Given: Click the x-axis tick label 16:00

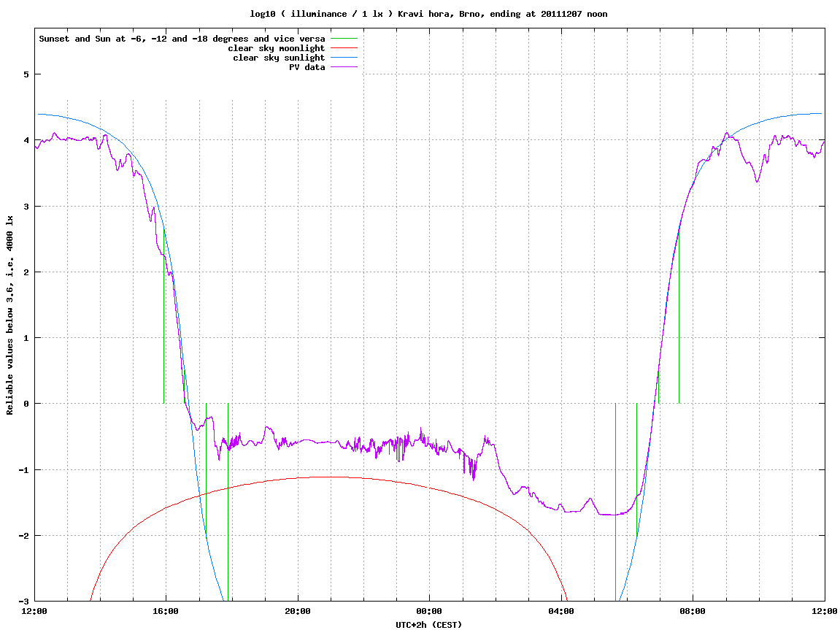Looking at the screenshot, I should 166,611.
